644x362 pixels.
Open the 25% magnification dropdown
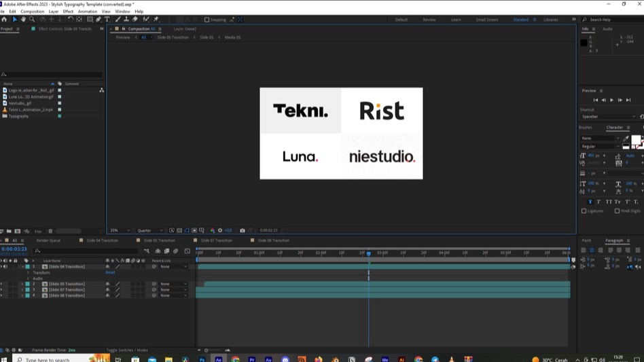pos(120,231)
